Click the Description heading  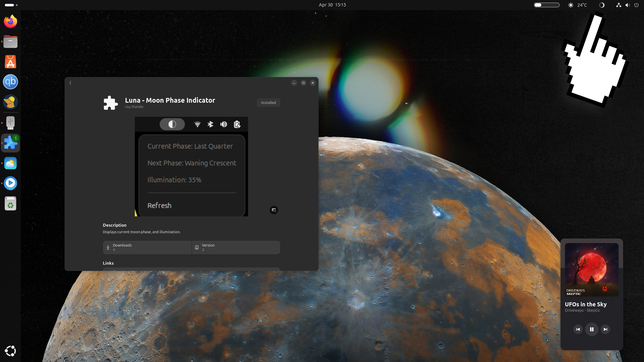click(114, 225)
